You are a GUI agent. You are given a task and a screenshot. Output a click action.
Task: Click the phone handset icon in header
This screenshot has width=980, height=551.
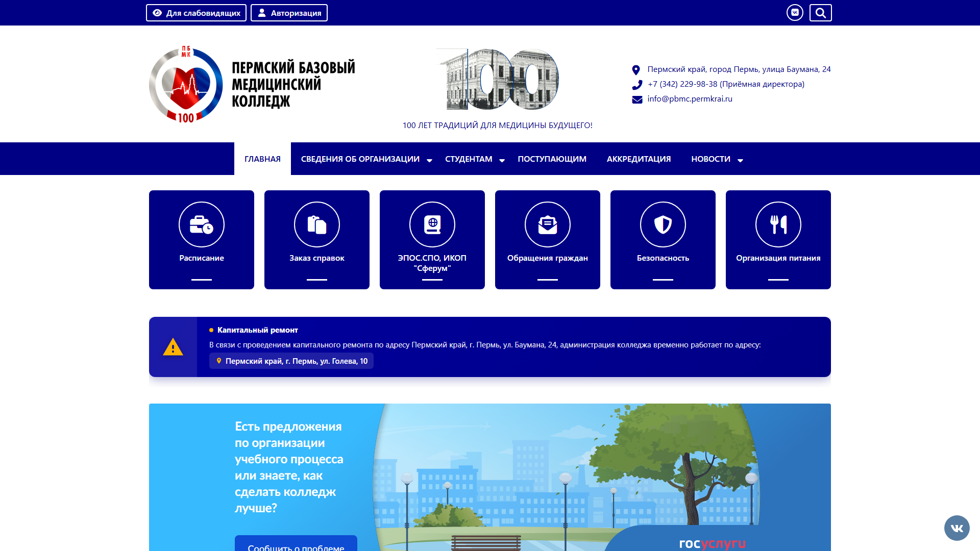tap(637, 85)
